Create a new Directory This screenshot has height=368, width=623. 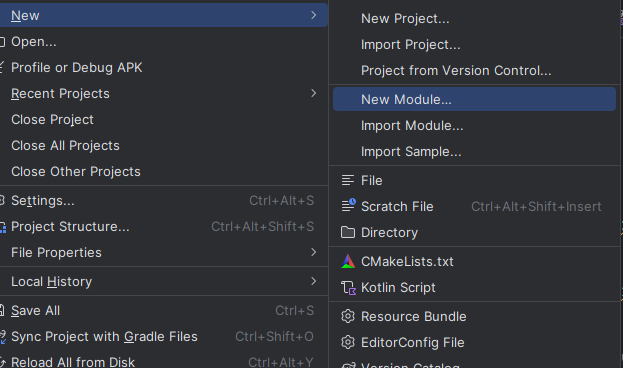tap(474, 232)
